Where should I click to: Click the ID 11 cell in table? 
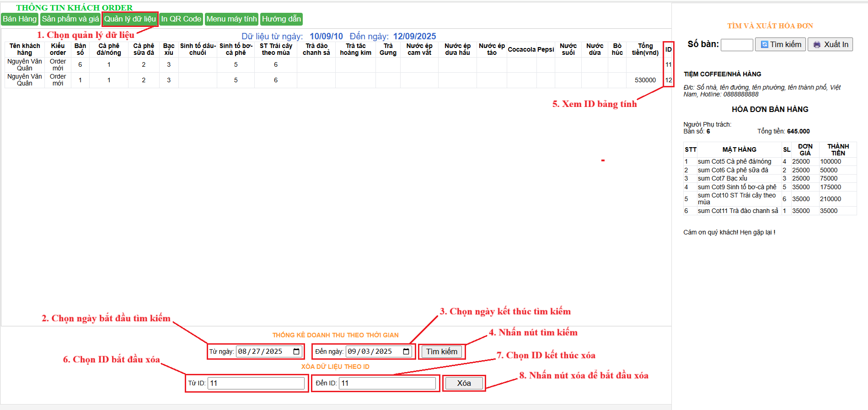pyautogui.click(x=668, y=64)
